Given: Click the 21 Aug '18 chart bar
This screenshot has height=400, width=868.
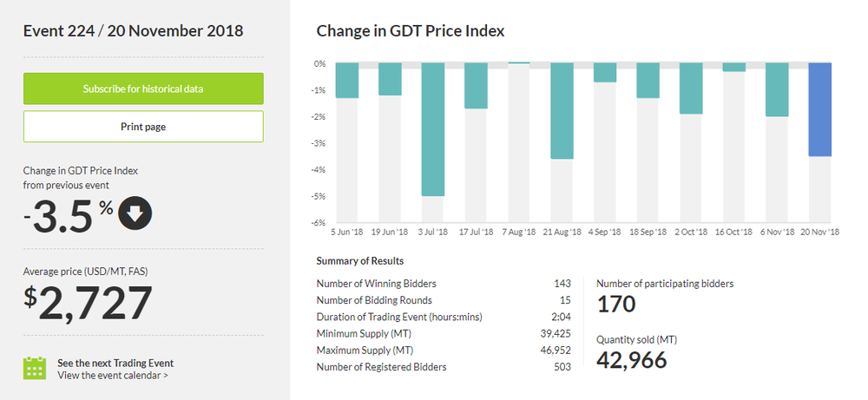Looking at the screenshot, I should (x=562, y=110).
